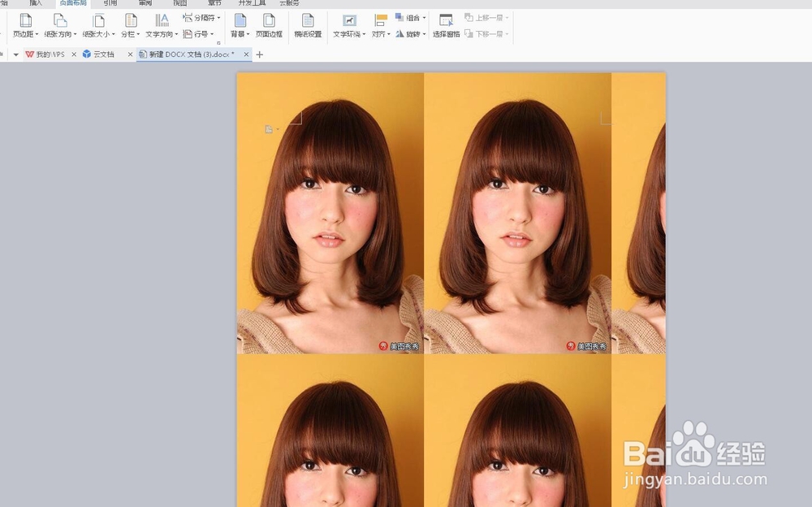Expand the 纸张方向 dropdown arrow
The height and width of the screenshot is (507, 812).
(x=75, y=34)
